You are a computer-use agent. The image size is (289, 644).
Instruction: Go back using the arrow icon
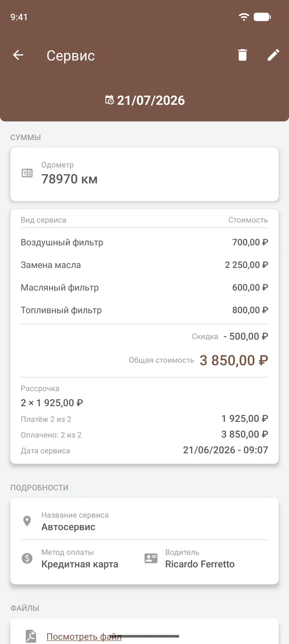(x=18, y=55)
